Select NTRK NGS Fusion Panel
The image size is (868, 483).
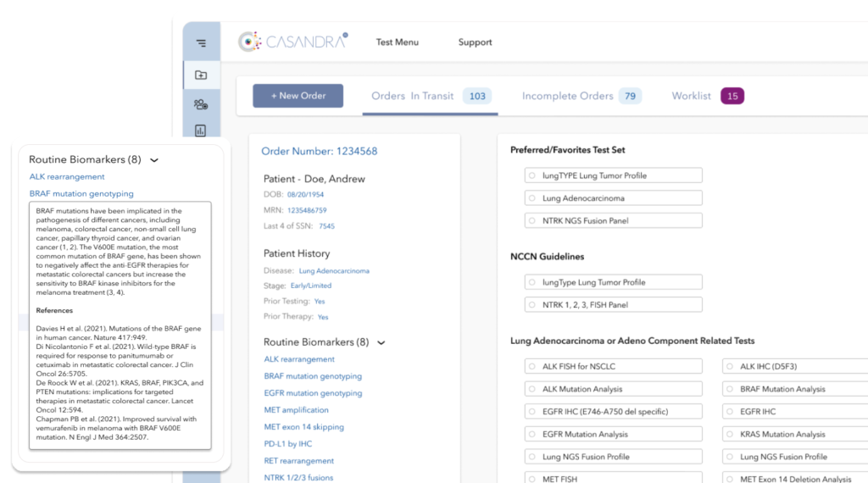[x=614, y=221]
